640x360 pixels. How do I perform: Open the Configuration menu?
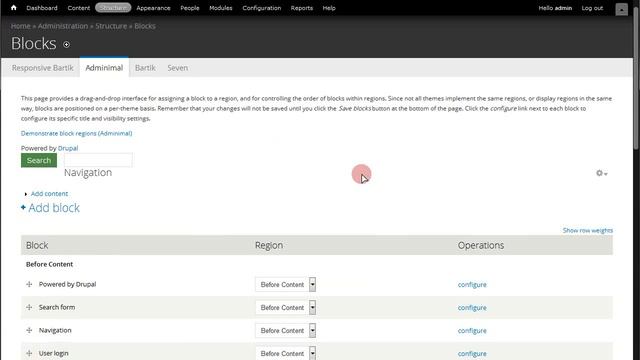pos(262,8)
